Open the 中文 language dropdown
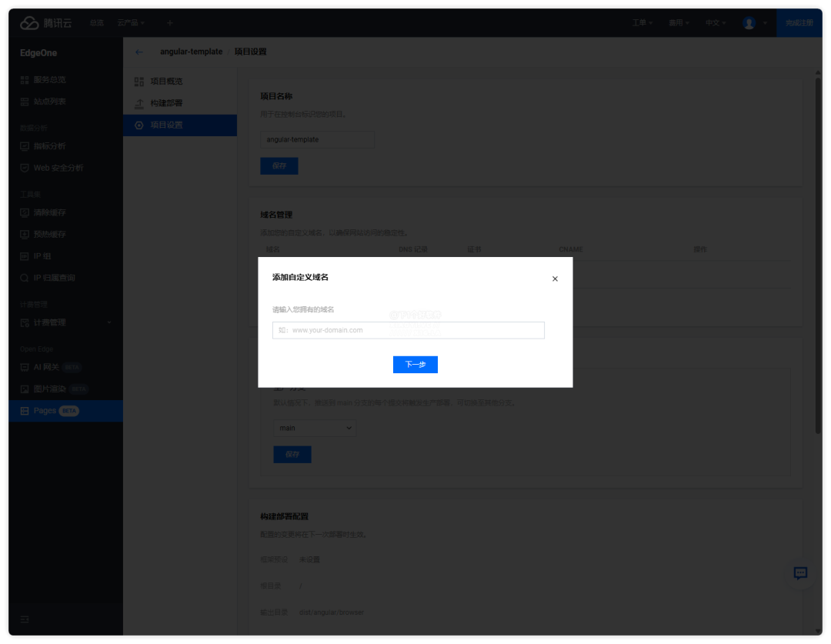Screen dimensions: 831x644 [715, 23]
